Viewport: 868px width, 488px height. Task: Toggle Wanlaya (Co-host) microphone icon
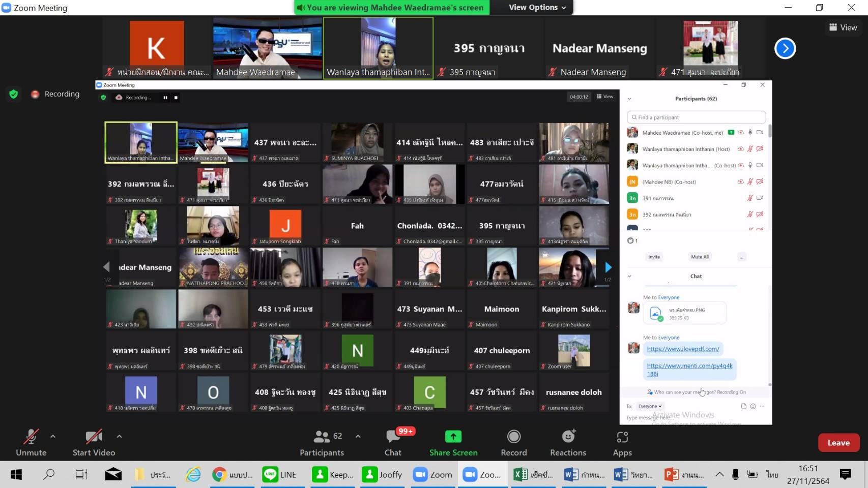tap(750, 165)
